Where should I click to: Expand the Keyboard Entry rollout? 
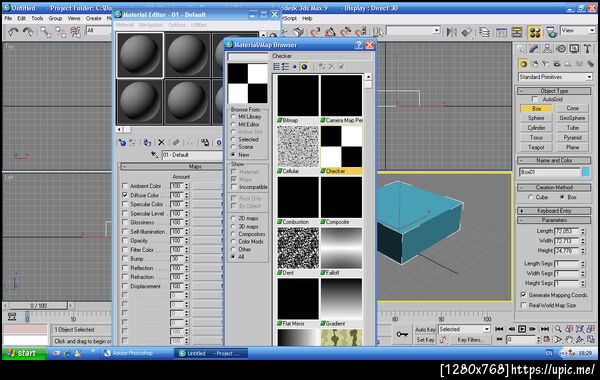click(554, 210)
